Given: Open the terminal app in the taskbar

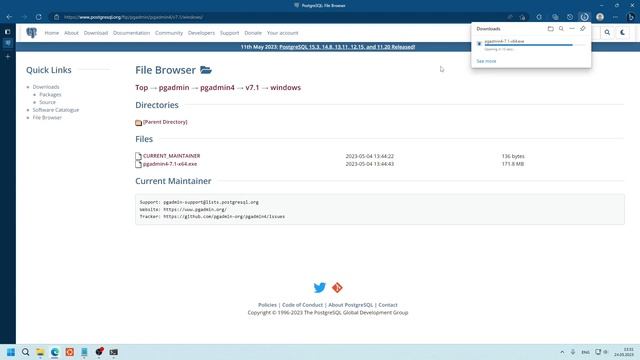Looking at the screenshot, I should 113,352.
